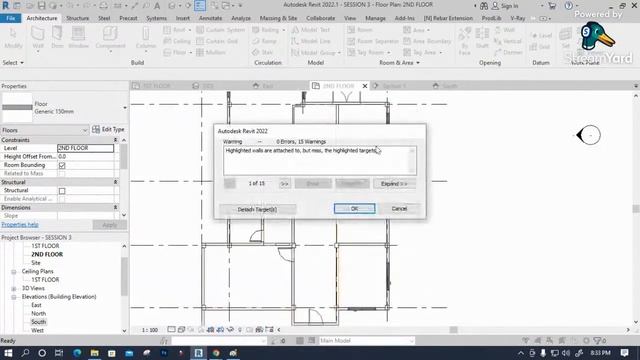Viewport: 640px width, 360px height.
Task: Click the Grid datum tool
Action: (x=540, y=47)
